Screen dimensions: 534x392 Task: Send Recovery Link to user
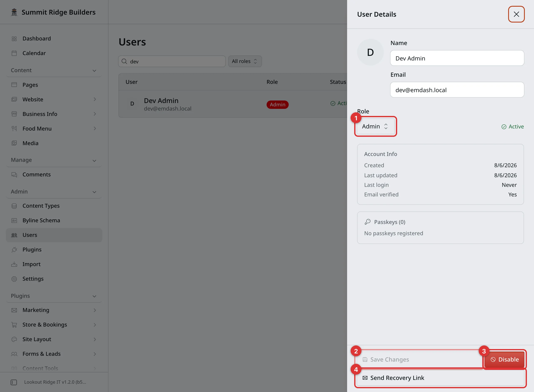[x=441, y=378]
